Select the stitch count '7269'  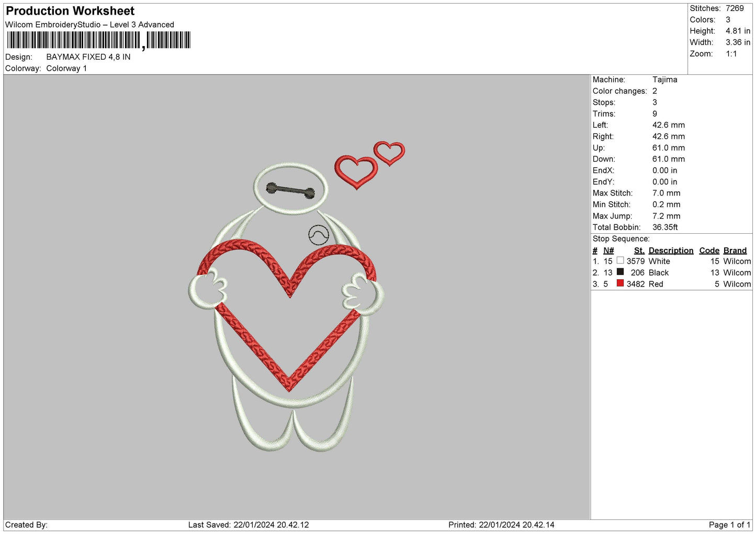pos(735,8)
